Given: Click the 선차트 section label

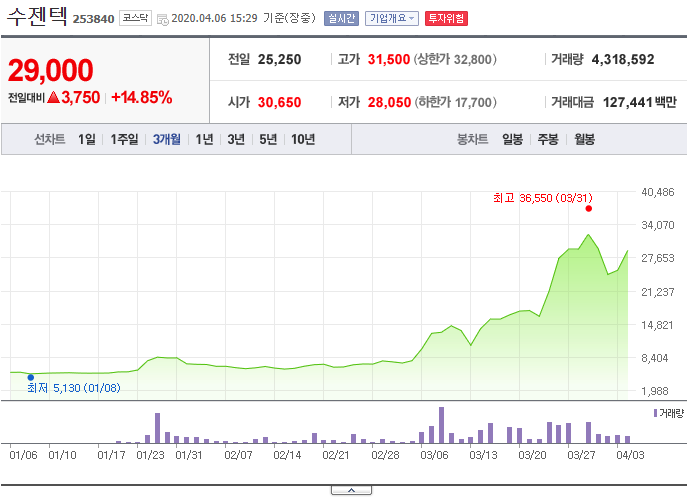Looking at the screenshot, I should (x=50, y=139).
